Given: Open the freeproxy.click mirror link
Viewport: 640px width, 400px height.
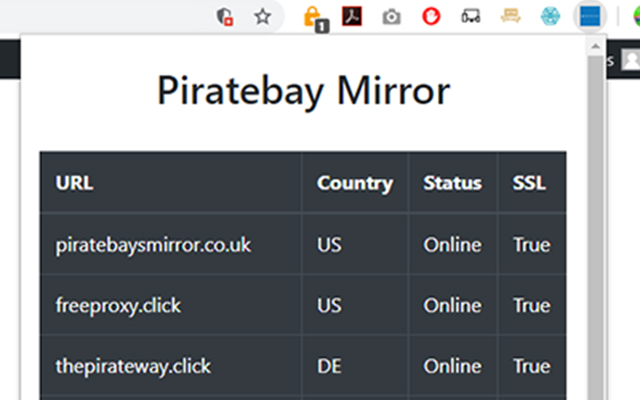Looking at the screenshot, I should (118, 306).
